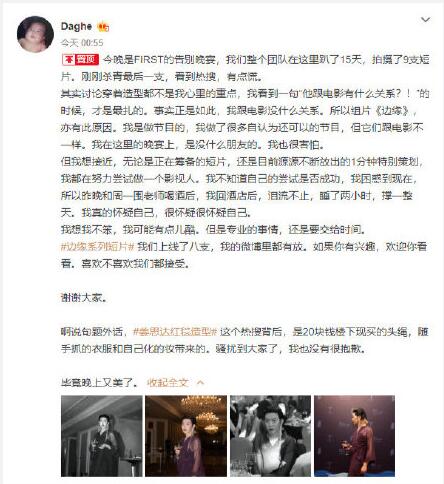Screen dimensions: 444x484
Task: Click the 谢谢大家 line of text
Action: tap(84, 297)
